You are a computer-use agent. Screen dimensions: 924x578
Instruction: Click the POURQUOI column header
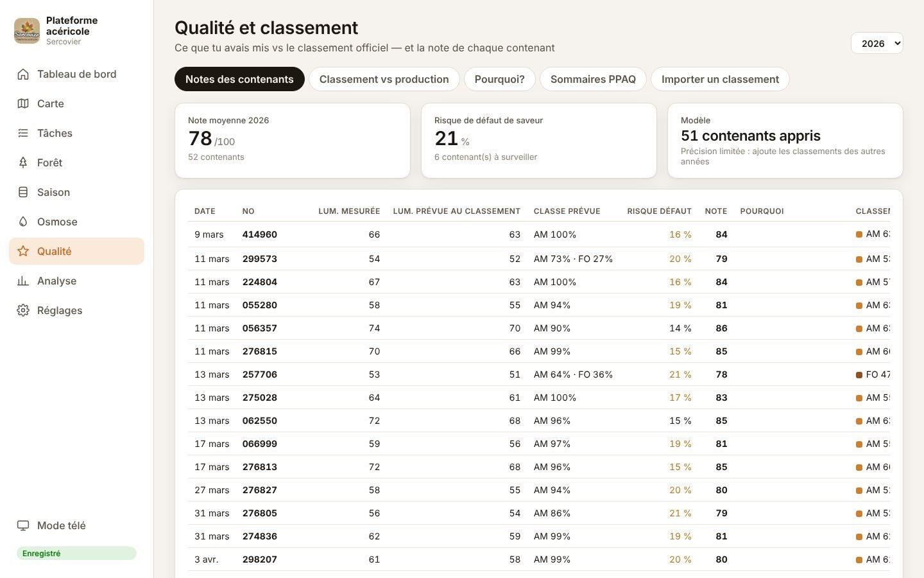click(x=762, y=211)
